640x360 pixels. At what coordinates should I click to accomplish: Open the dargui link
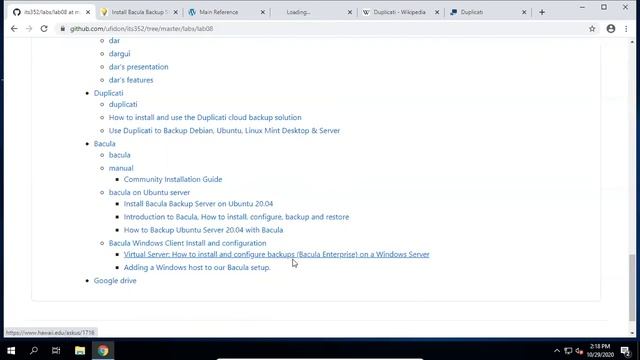(x=120, y=53)
